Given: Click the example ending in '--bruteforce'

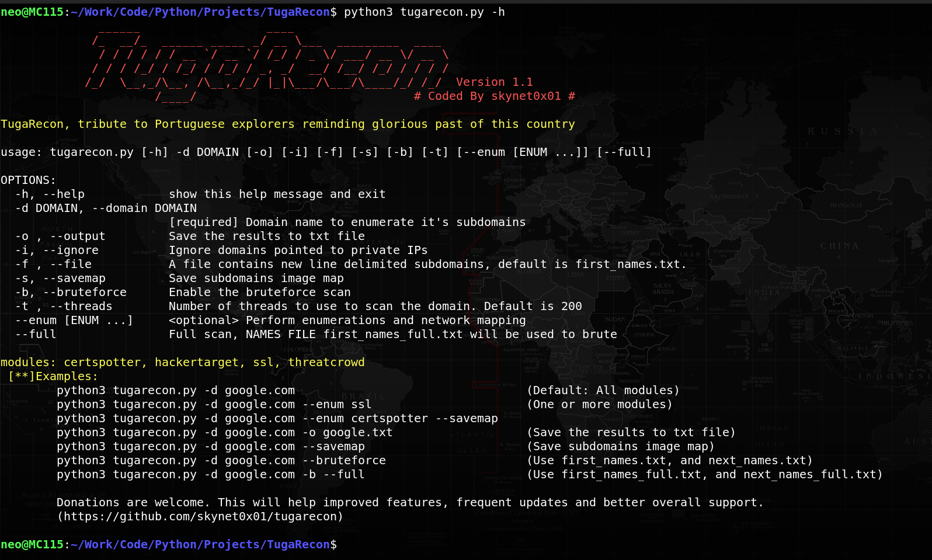Looking at the screenshot, I should coord(221,460).
